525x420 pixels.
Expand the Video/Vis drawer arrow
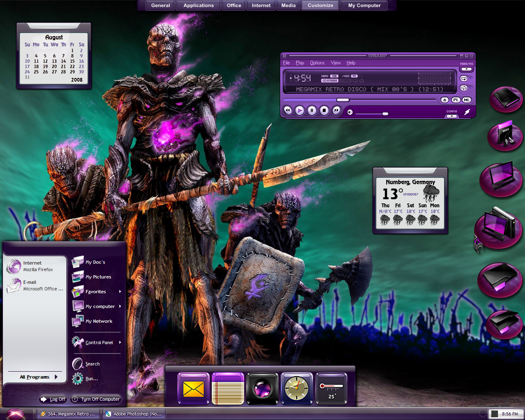pyautogui.click(x=466, y=69)
